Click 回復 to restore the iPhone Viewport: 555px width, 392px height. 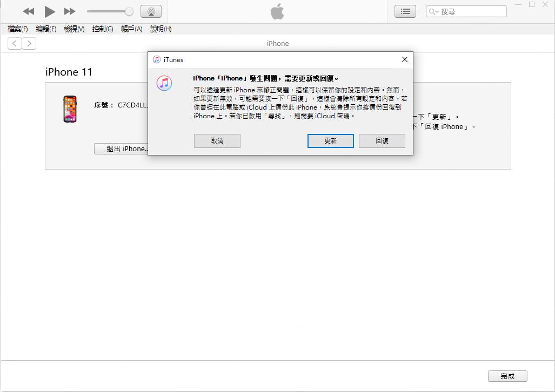(x=382, y=141)
